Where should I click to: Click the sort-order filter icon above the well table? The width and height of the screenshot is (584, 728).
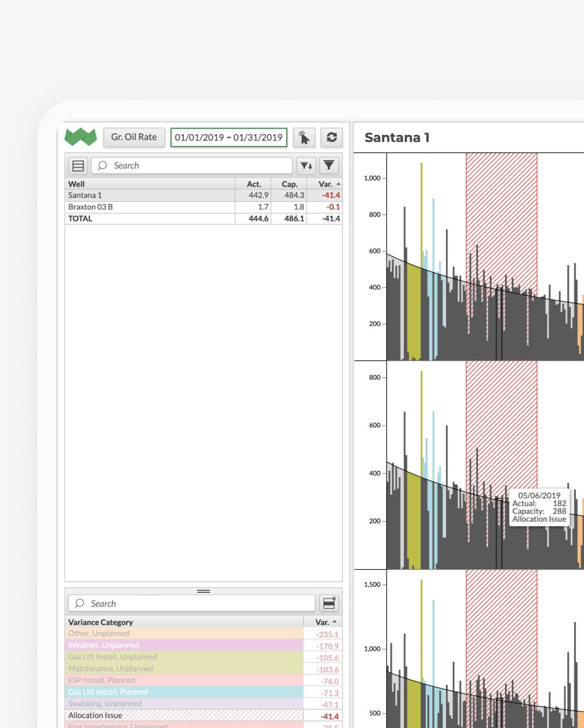click(306, 166)
